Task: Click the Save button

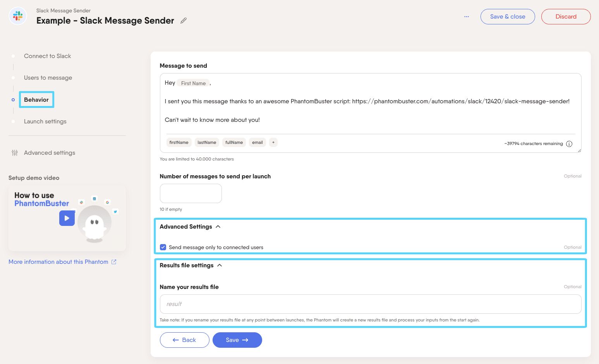Action: point(237,340)
